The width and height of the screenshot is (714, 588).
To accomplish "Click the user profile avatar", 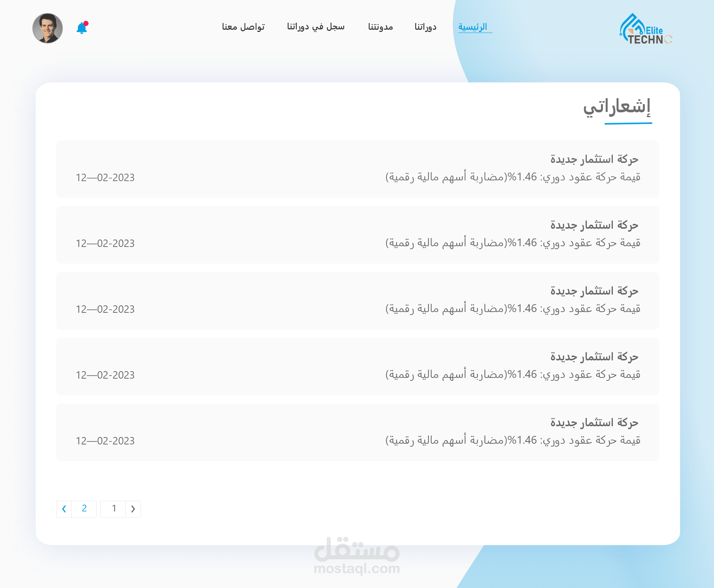I will [48, 28].
